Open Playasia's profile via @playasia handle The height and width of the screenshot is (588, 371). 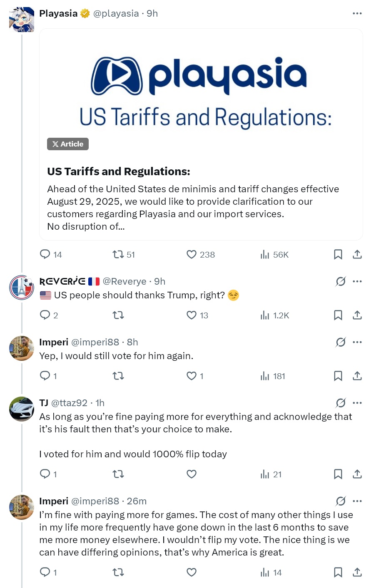pyautogui.click(x=116, y=13)
